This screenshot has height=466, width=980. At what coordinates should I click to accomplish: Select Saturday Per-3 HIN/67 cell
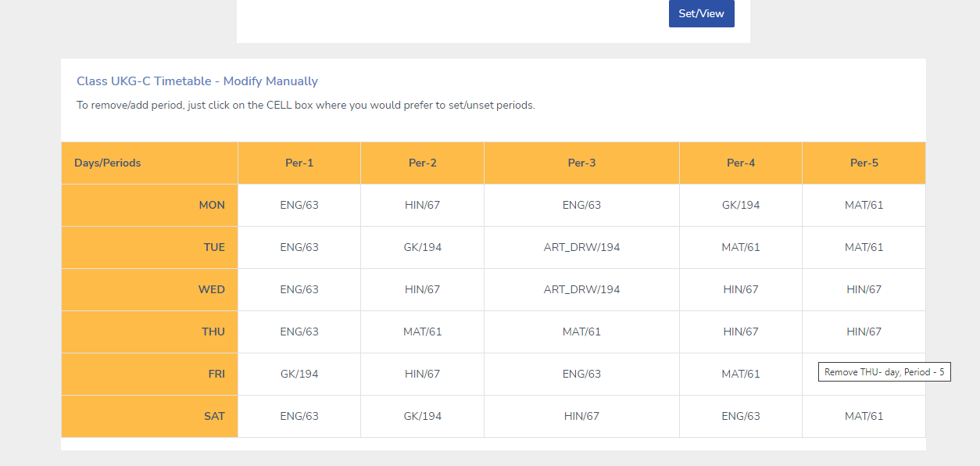[582, 417]
